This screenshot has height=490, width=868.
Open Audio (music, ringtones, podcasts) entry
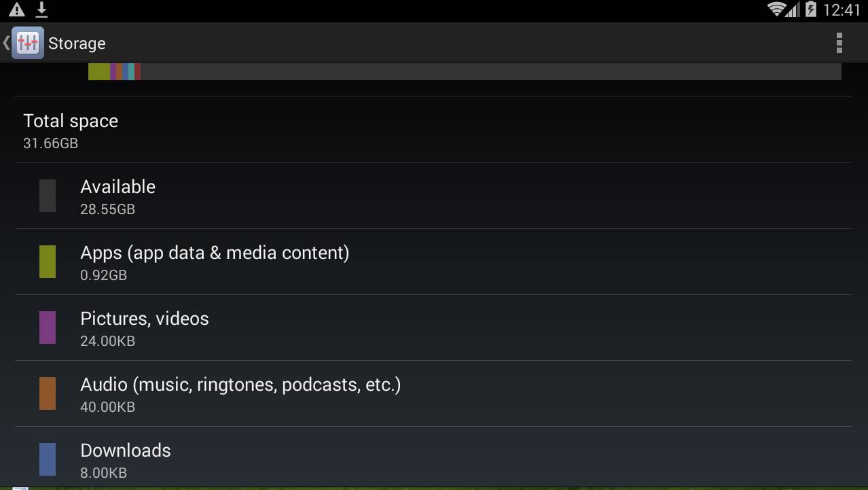tap(433, 393)
